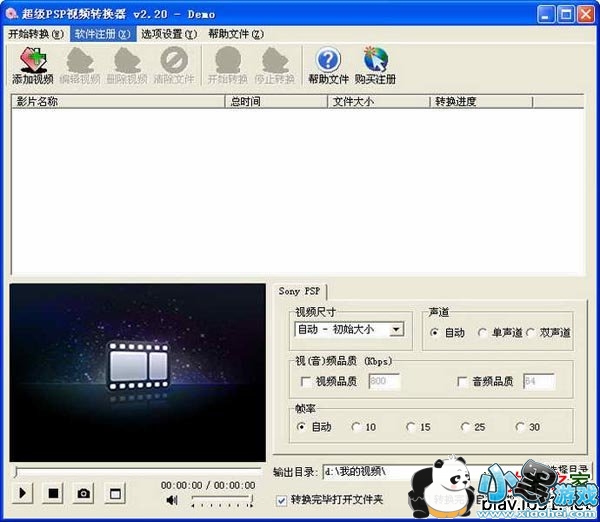The image size is (600, 522).
Task: Click the greyed Delete Video (删除视频) icon
Action: [x=127, y=65]
